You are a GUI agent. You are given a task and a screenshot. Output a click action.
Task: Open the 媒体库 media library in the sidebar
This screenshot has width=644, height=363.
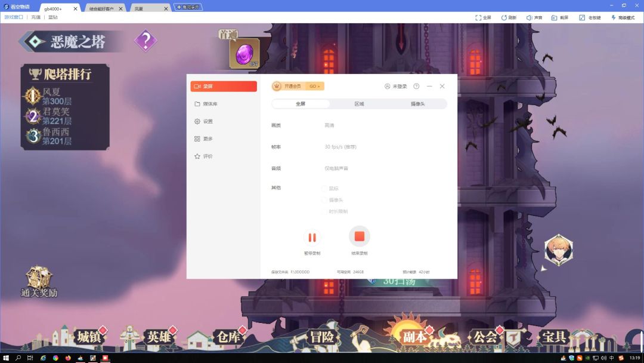pyautogui.click(x=209, y=104)
